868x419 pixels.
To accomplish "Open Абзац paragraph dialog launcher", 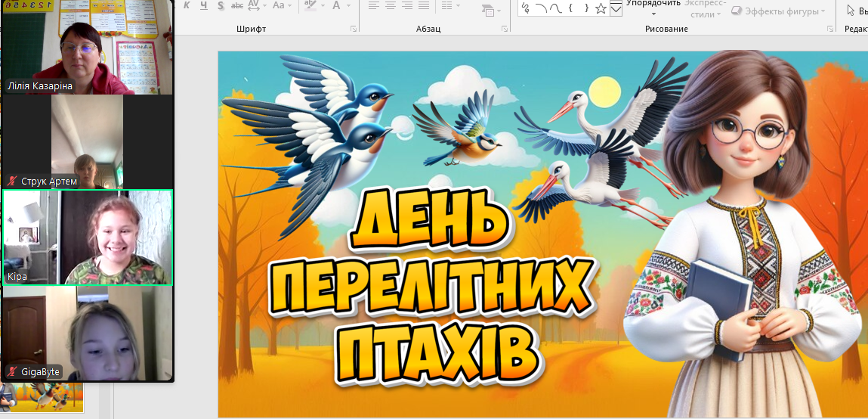I will [505, 29].
